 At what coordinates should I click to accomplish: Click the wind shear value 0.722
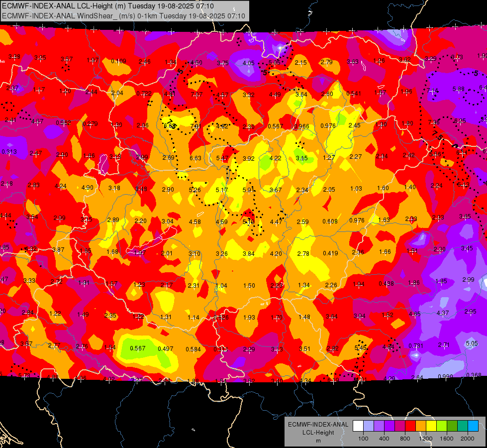144,93
